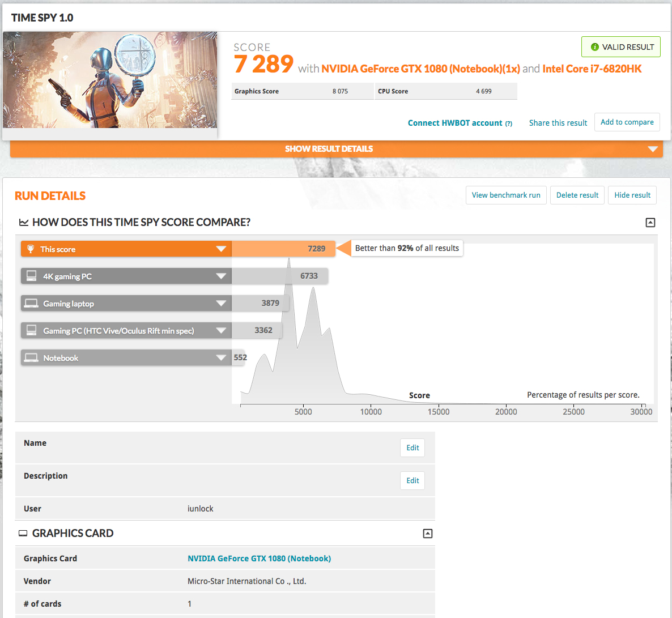Image resolution: width=672 pixels, height=618 pixels.
Task: Expand the Show Result Details bar
Action: point(337,149)
